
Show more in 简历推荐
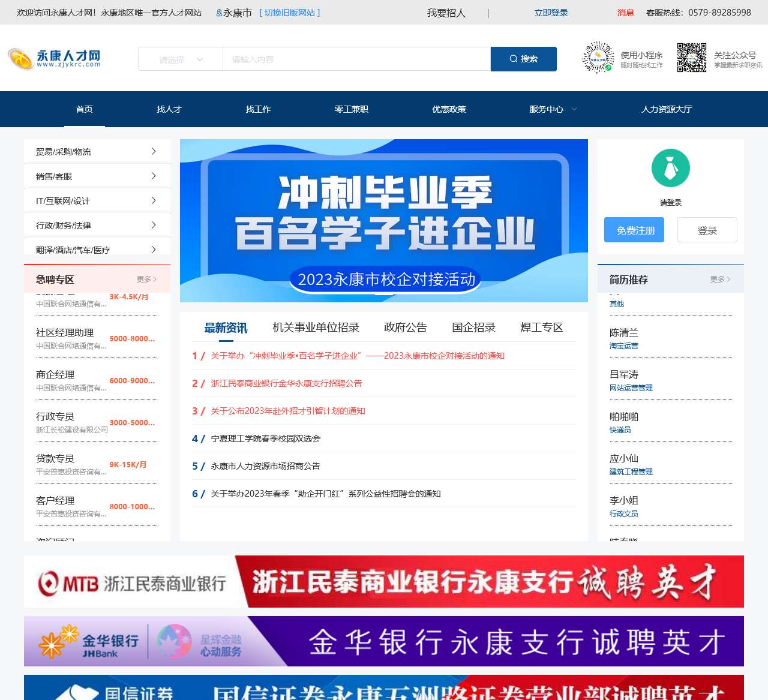point(720,280)
